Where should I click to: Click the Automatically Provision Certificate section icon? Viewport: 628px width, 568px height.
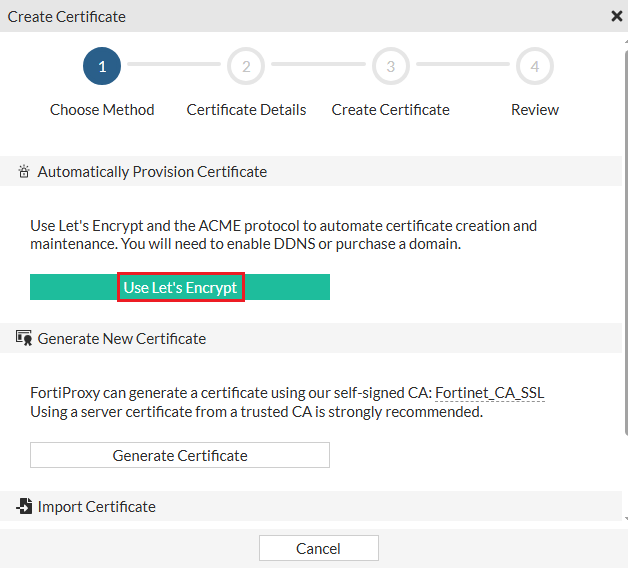tap(24, 172)
